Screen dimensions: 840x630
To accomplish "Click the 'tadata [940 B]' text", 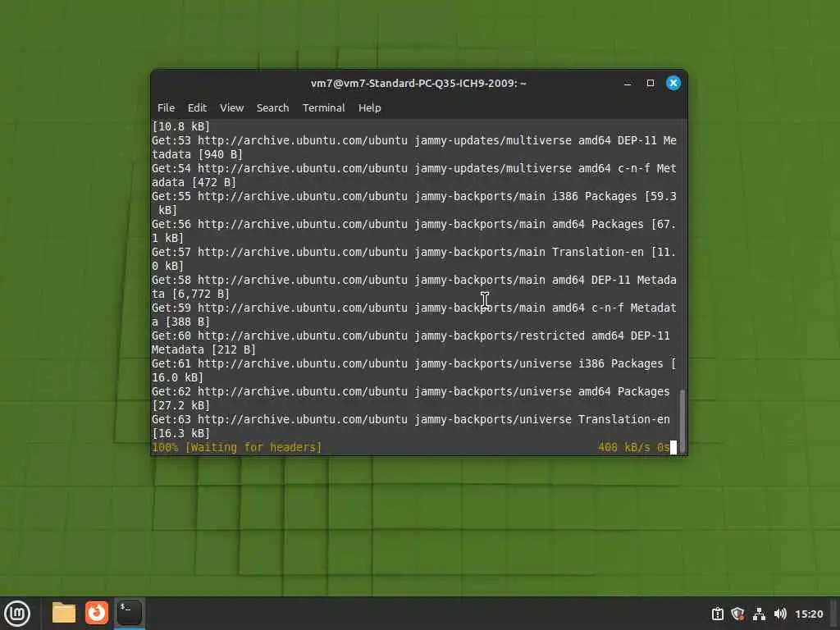I will point(197,154).
